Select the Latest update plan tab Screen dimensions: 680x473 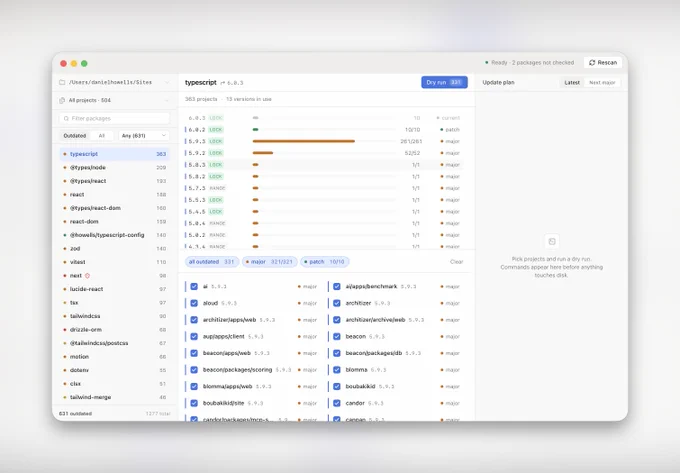(x=572, y=82)
